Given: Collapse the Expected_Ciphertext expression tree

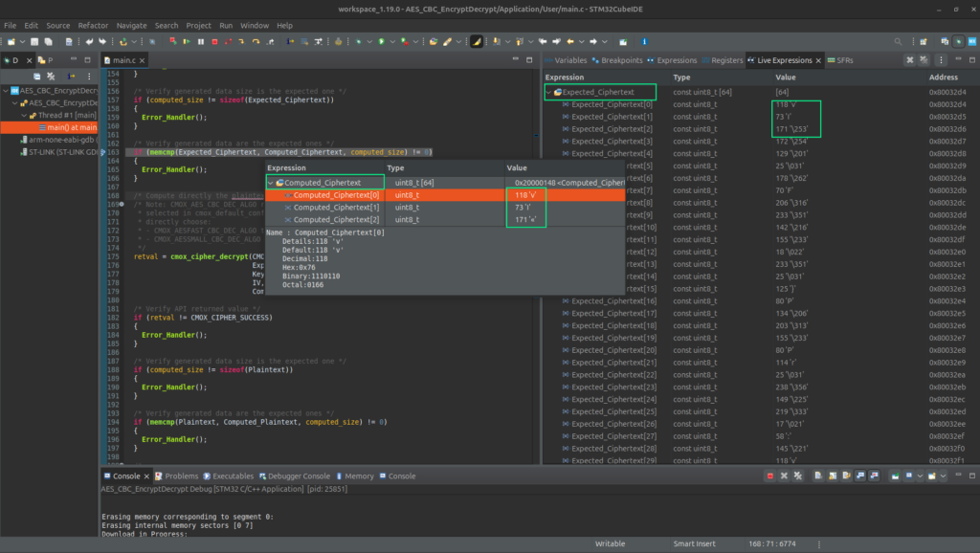Looking at the screenshot, I should point(549,92).
